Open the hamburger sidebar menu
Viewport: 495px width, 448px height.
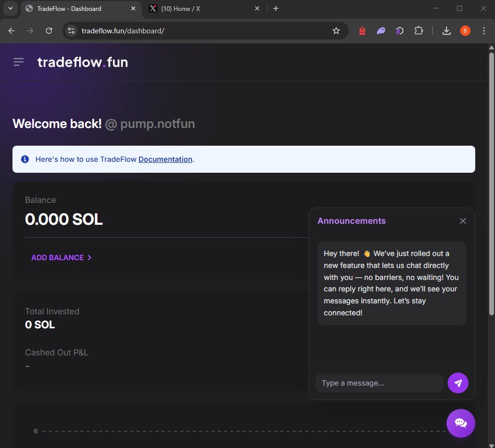pos(19,62)
